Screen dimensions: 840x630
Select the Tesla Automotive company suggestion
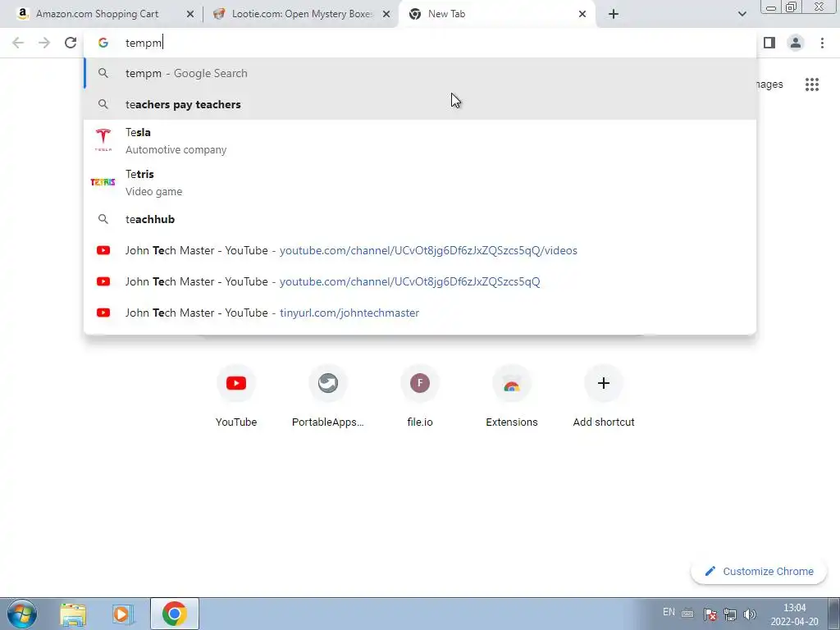(420, 141)
